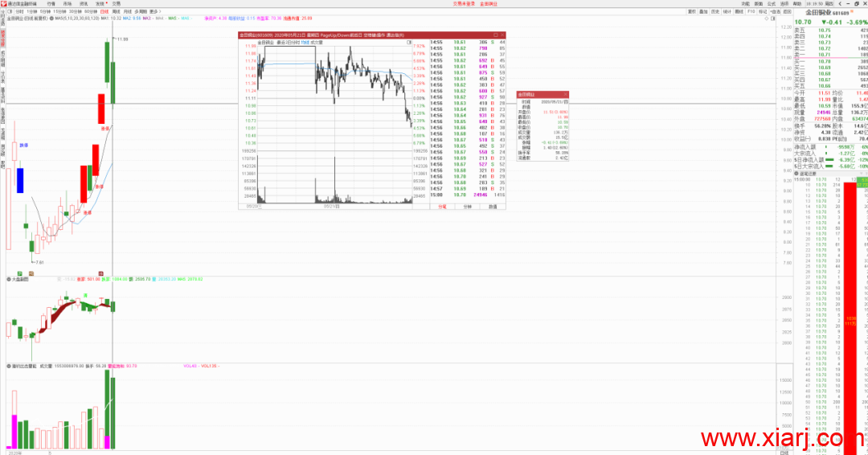The image size is (868, 455).
Task: Close the intraday popup window
Action: 502,35
